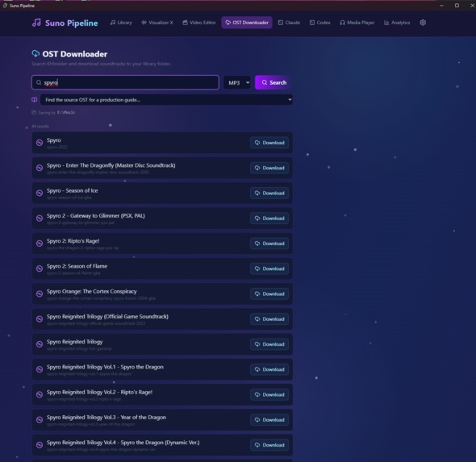Download Spyro Season of Ice
The width and height of the screenshot is (476, 462).
[x=269, y=193]
